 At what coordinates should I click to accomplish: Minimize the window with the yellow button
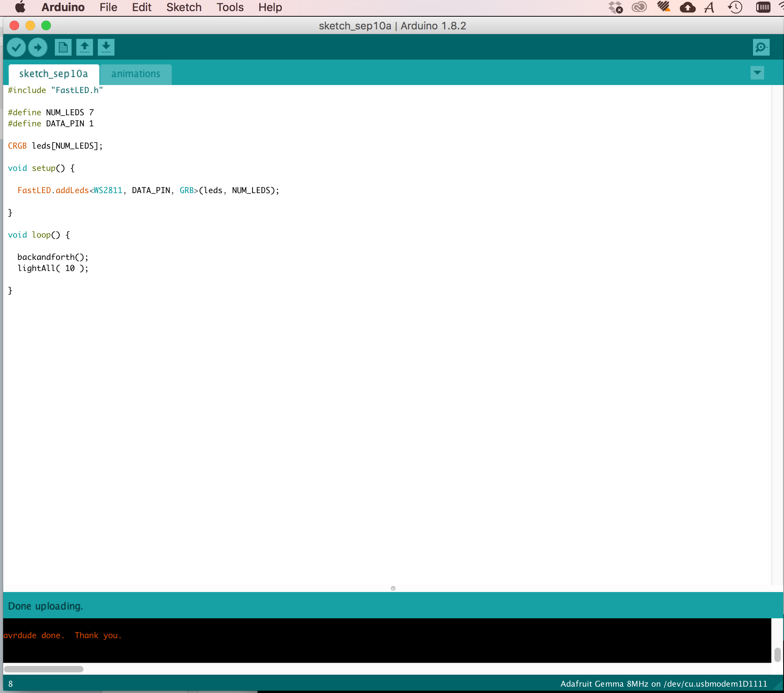pos(30,25)
